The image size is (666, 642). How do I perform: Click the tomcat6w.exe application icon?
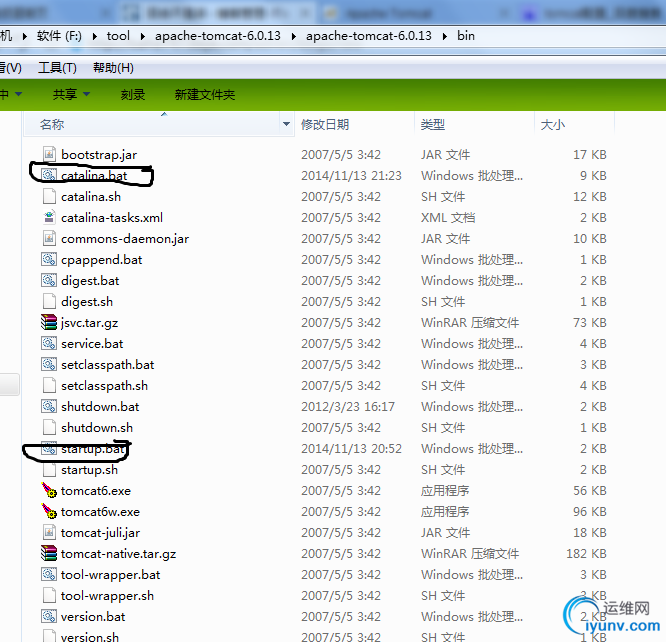(49, 511)
